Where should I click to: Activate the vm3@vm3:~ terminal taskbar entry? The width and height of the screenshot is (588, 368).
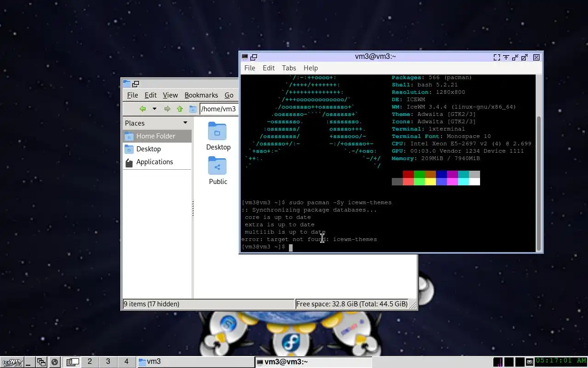[x=313, y=362]
